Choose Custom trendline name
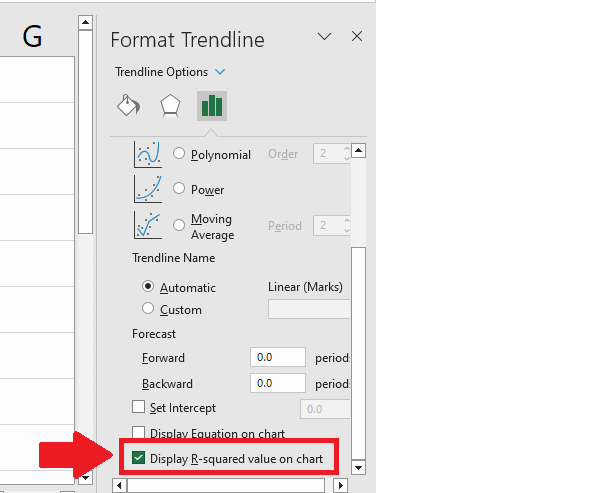 pyautogui.click(x=148, y=308)
